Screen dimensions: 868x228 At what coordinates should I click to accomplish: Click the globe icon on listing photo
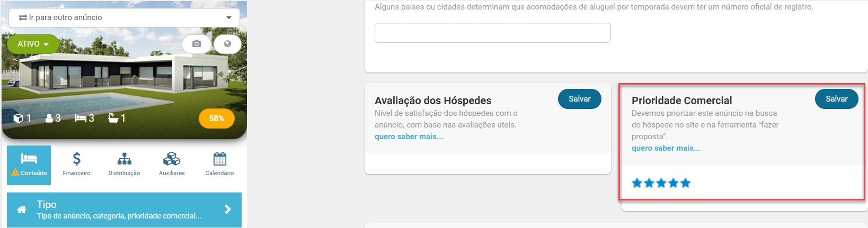tap(227, 44)
